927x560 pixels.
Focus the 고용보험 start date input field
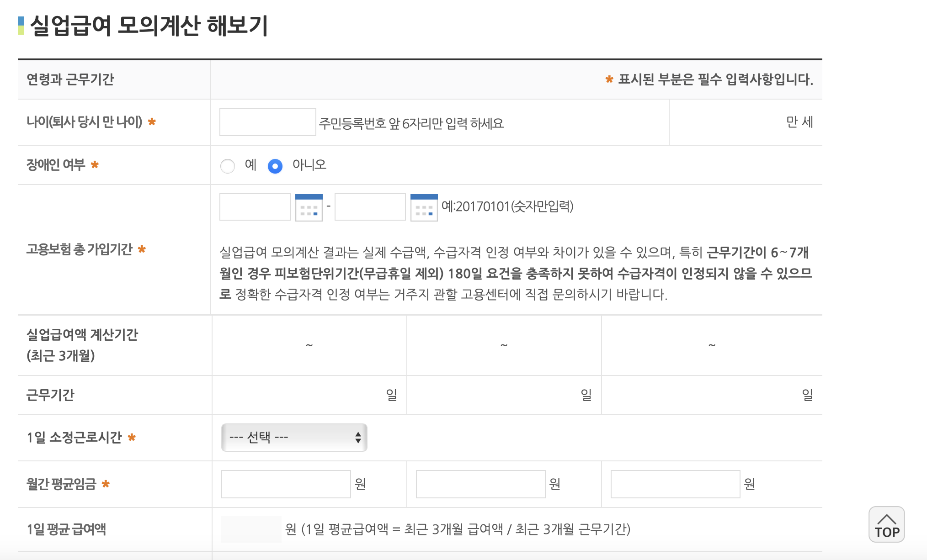[255, 207]
